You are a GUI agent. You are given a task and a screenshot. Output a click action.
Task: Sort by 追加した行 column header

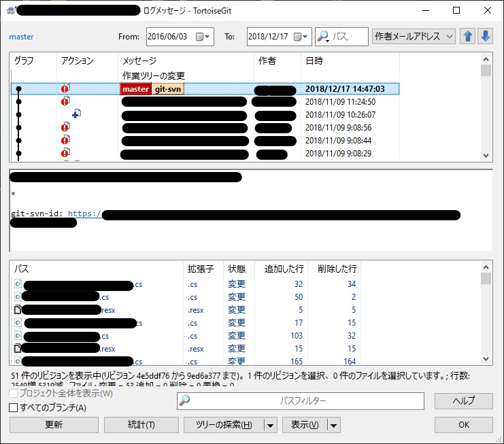coord(282,269)
